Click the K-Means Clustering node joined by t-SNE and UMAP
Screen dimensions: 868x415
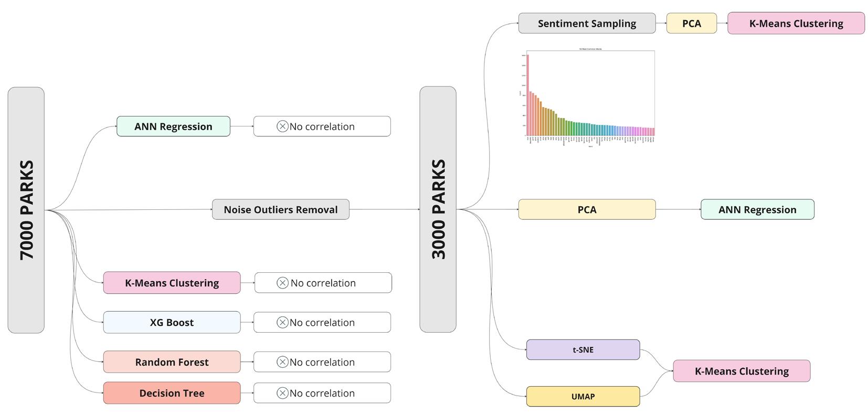[741, 371]
